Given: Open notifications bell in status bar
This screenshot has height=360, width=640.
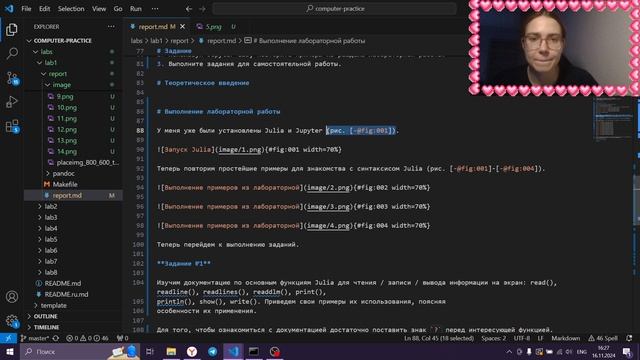Looking at the screenshot, I should (x=629, y=338).
